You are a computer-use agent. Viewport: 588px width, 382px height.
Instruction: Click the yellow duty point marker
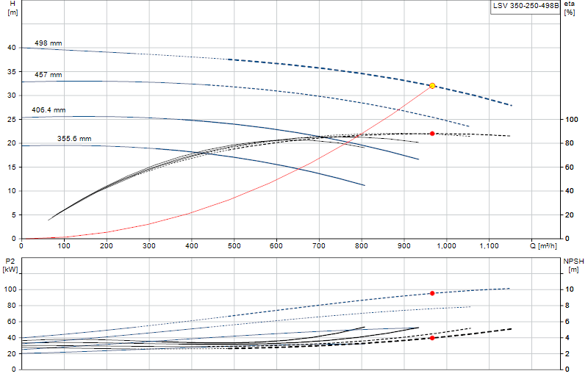(432, 86)
